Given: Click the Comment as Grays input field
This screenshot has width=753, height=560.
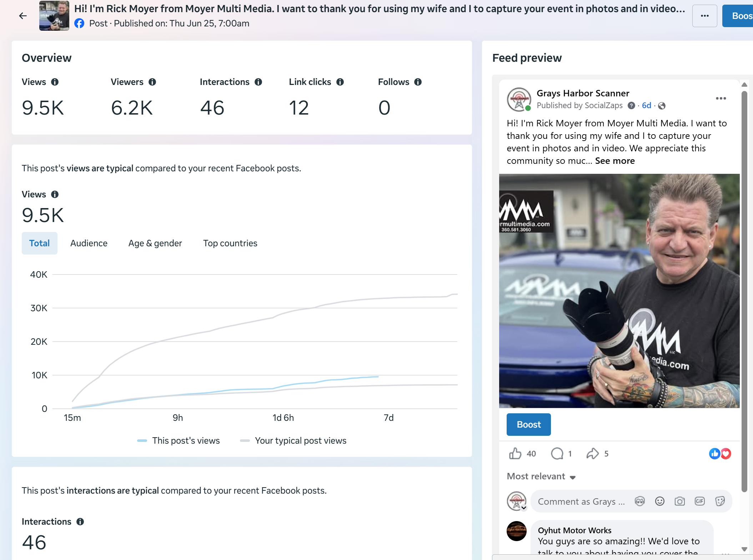Looking at the screenshot, I should [x=581, y=501].
